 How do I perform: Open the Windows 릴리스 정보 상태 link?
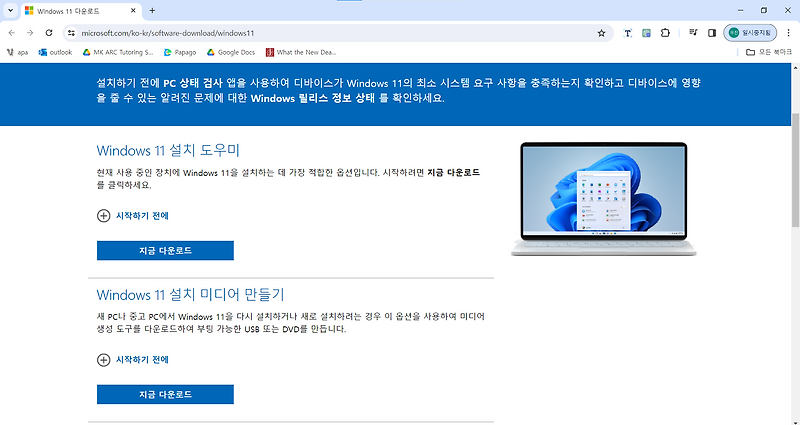click(x=313, y=98)
